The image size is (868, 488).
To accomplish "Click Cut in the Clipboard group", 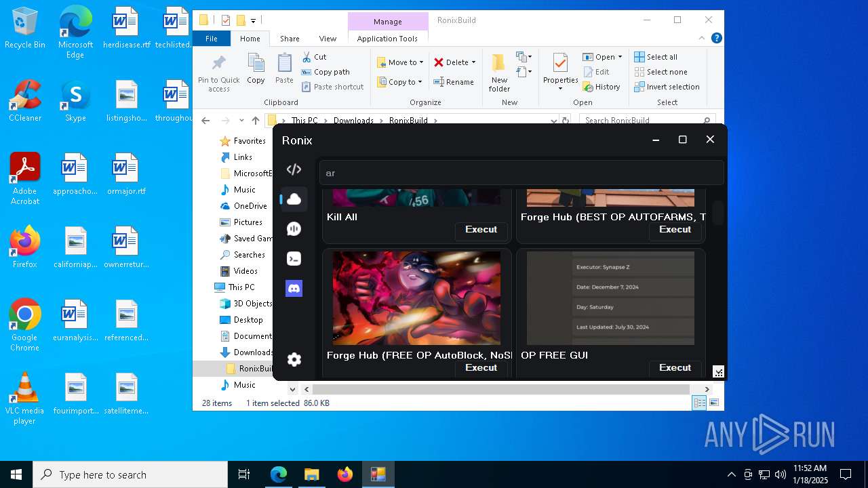I will [x=314, y=57].
